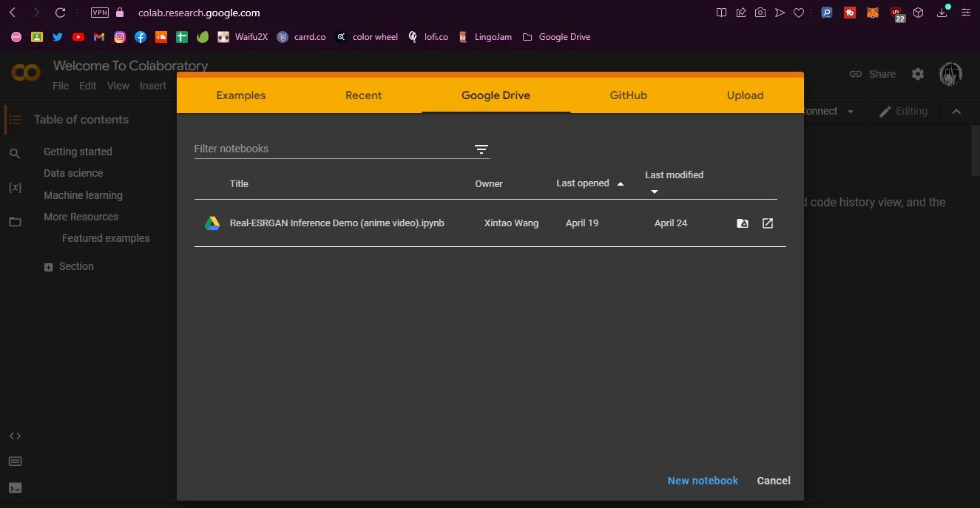The height and width of the screenshot is (508, 980).
Task: Click the TubeBuddy extension icon
Action: pos(850,13)
